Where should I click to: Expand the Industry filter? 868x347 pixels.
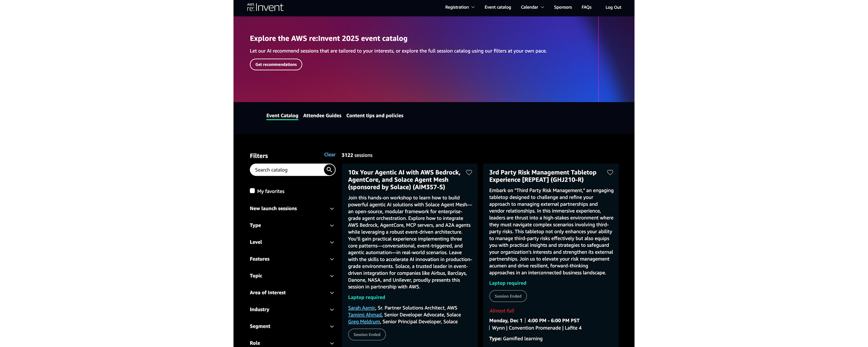(292, 310)
